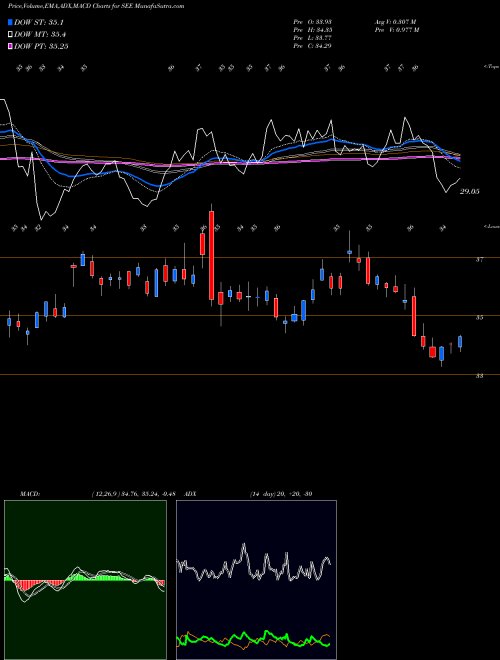500x660 pixels.
Task: Click the 29.05 value beside the EMA chart
Action: point(470,192)
